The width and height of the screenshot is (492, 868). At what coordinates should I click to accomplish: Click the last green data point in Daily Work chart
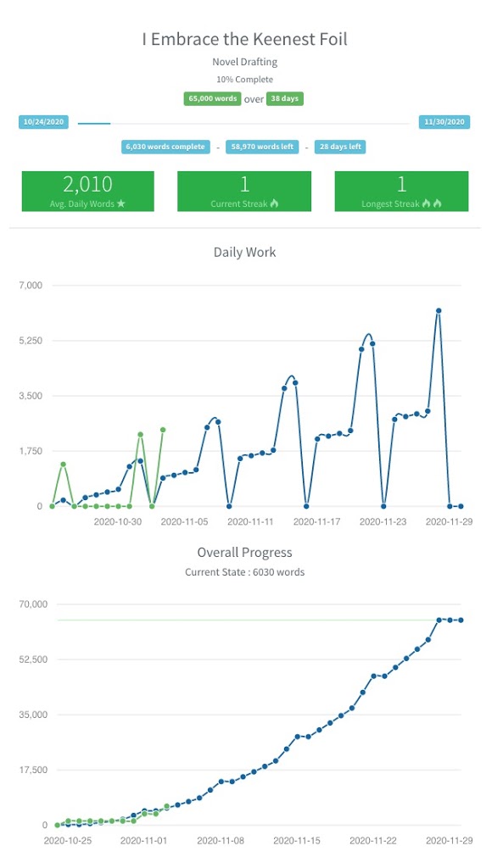tap(162, 430)
